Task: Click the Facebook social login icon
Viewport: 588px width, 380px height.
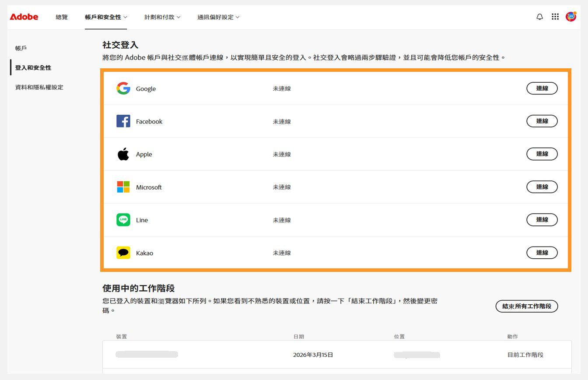Action: [123, 121]
